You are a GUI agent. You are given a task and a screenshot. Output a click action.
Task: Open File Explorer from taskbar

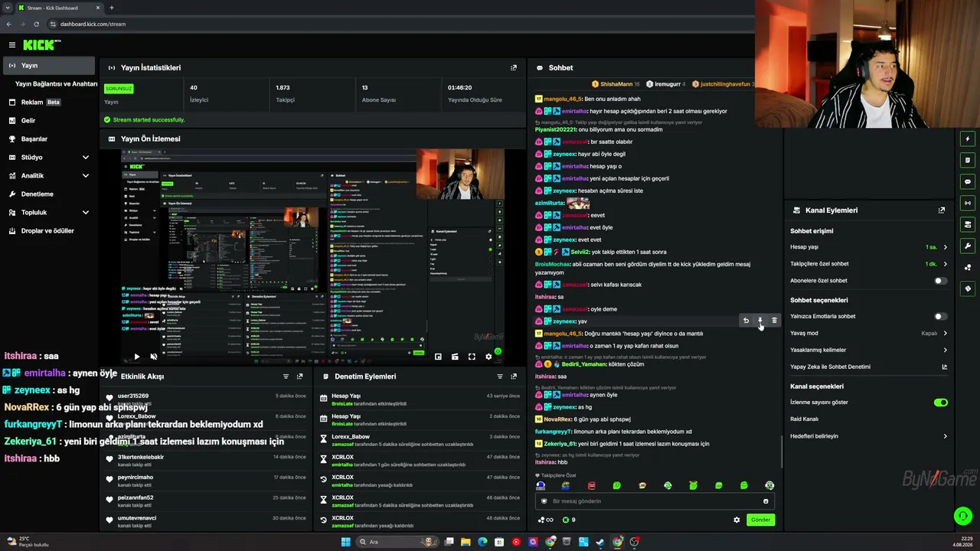(x=465, y=542)
